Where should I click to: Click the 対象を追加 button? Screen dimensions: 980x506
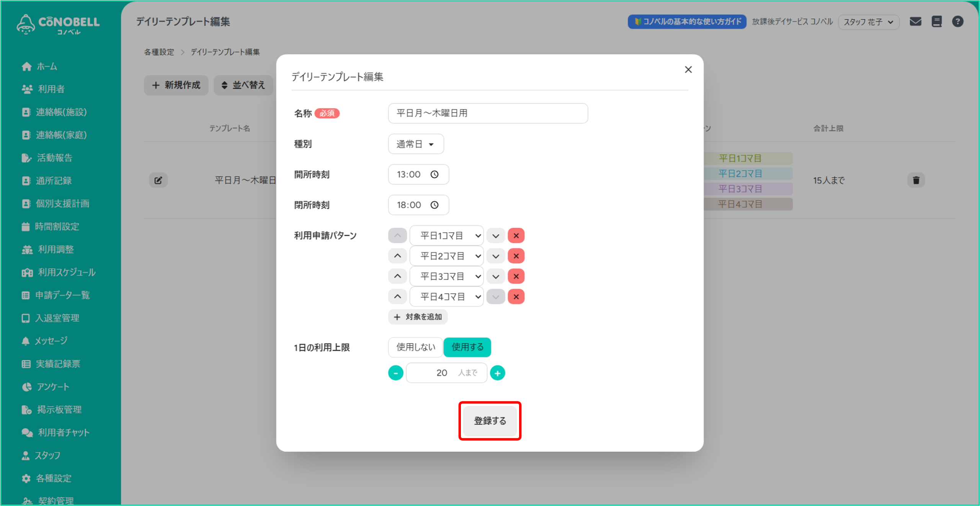(x=418, y=317)
